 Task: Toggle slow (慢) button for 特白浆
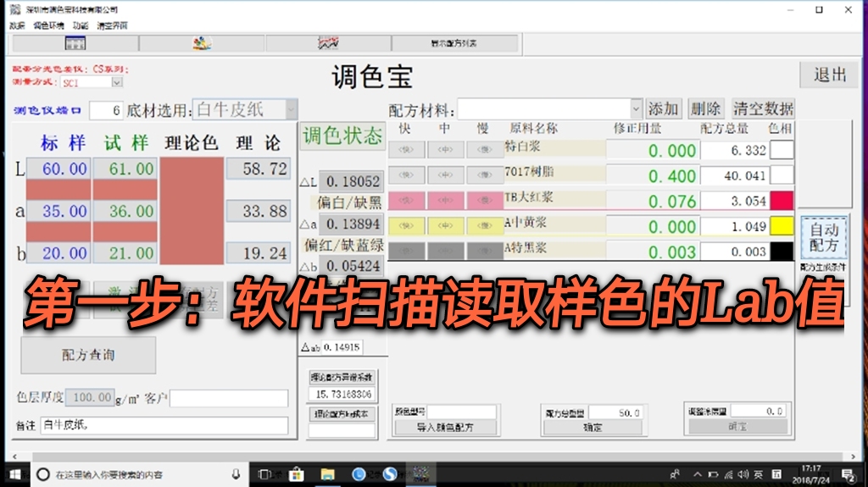(485, 150)
